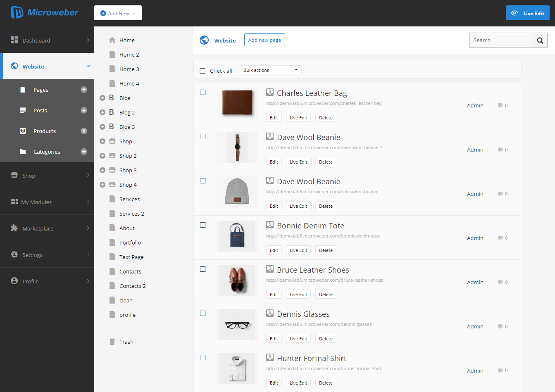555x392 pixels.
Task: Select the Text Page item in tree
Action: (131, 257)
